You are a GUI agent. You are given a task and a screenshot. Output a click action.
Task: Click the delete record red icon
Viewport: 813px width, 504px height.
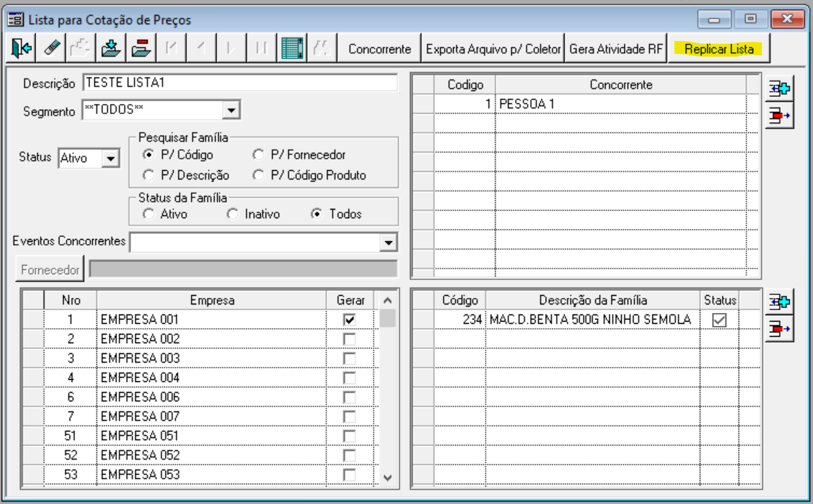(141, 49)
